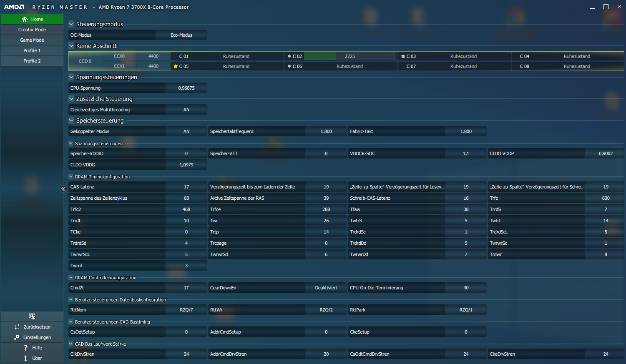
Task: Click the dot indicator on core C 06
Action: (x=289, y=66)
